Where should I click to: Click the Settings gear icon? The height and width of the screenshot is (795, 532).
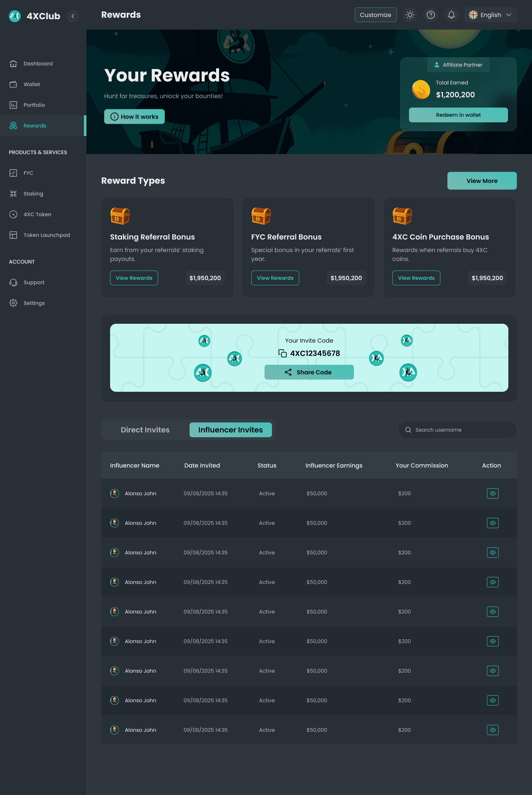coord(13,303)
